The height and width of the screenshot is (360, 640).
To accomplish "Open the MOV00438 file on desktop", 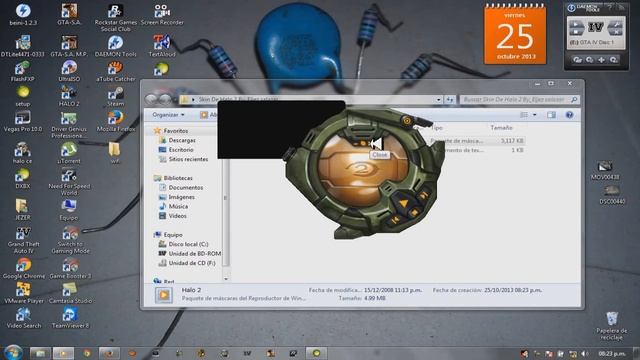I will [604, 170].
